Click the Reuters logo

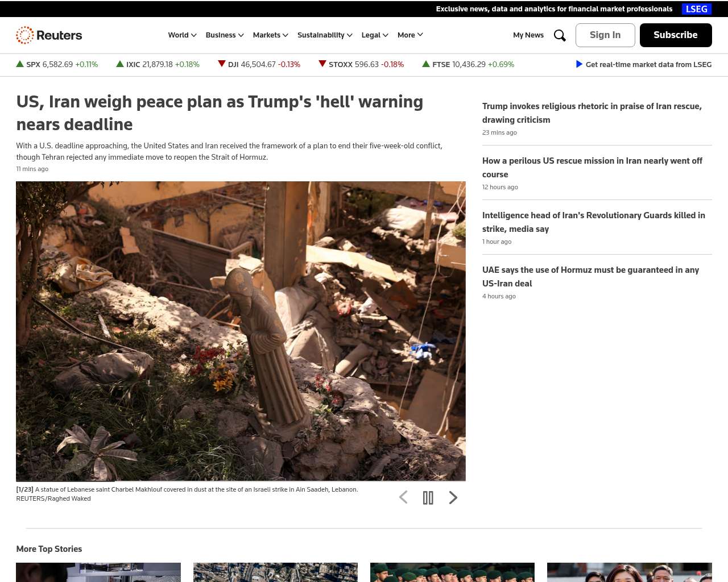(x=49, y=35)
